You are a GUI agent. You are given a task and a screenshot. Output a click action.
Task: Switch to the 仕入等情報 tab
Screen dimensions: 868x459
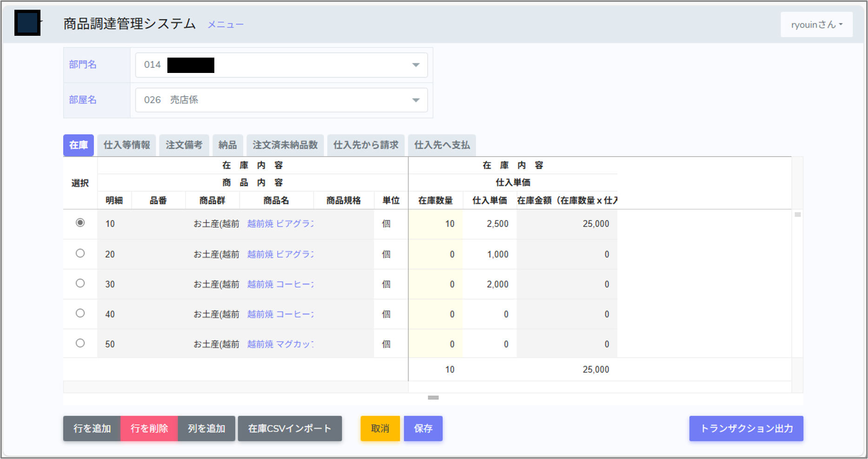point(126,145)
